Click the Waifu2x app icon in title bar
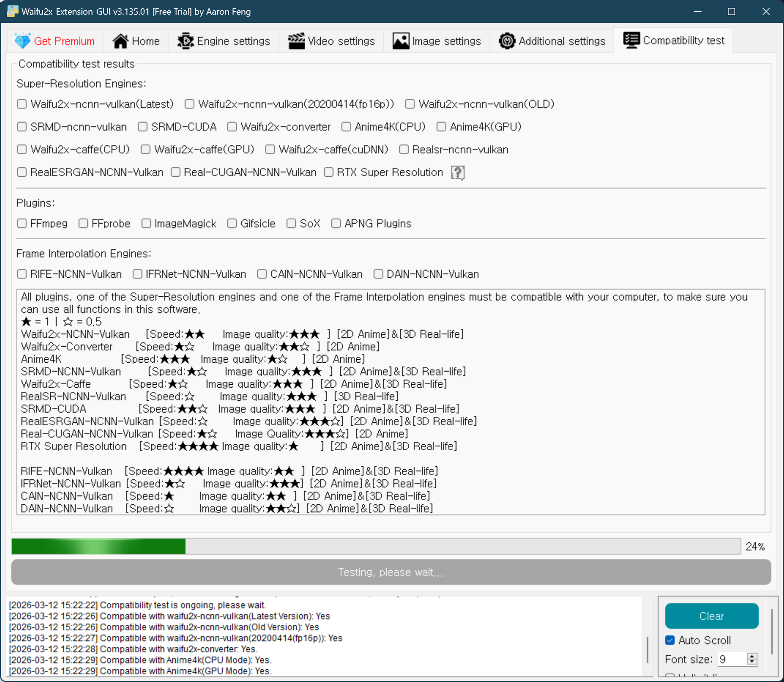Image resolution: width=784 pixels, height=682 pixels. [12, 11]
